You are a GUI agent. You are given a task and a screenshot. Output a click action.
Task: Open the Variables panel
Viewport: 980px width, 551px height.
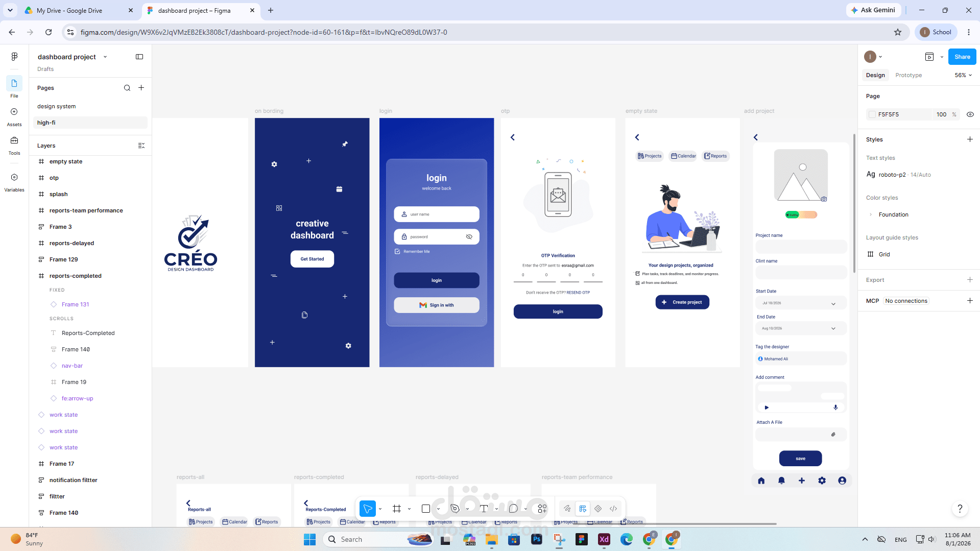click(x=14, y=182)
